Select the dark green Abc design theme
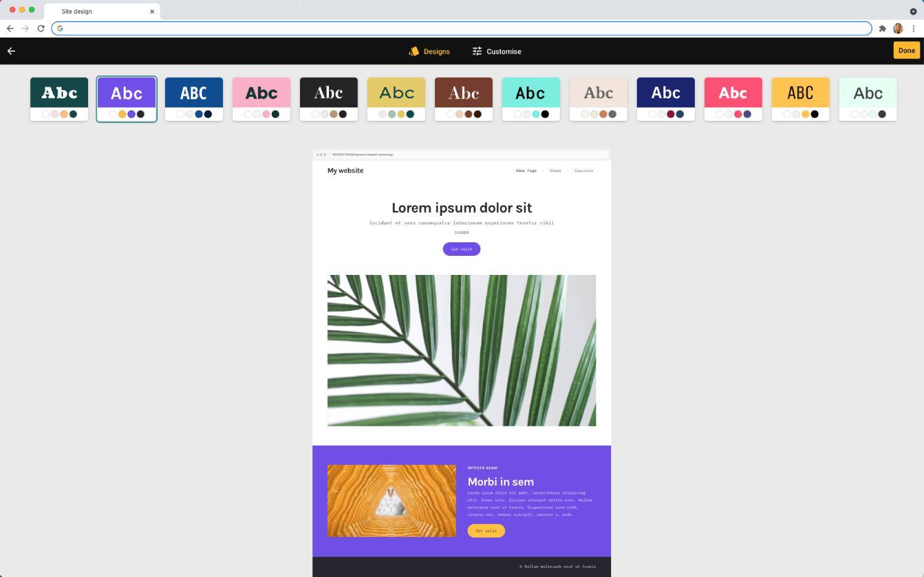Image resolution: width=924 pixels, height=577 pixels. point(59,99)
